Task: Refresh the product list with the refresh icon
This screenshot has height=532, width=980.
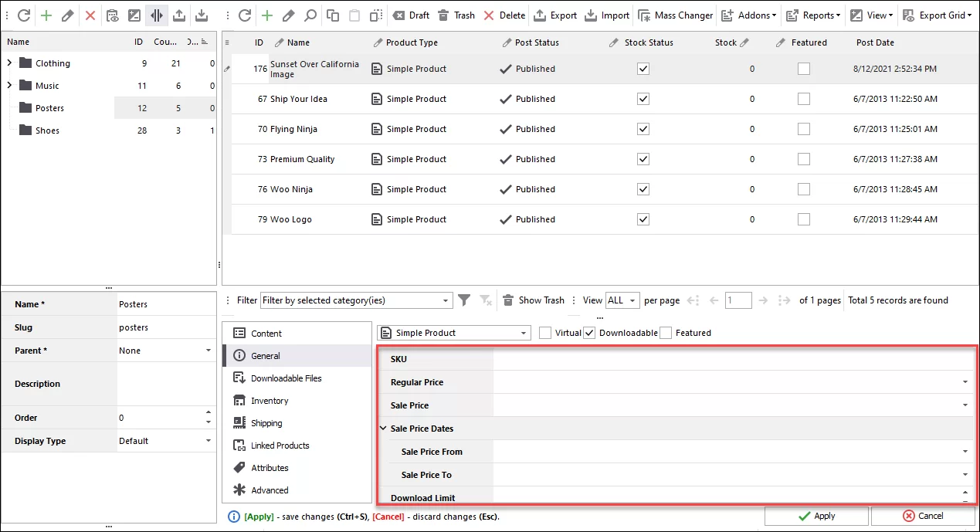Action: coord(246,15)
